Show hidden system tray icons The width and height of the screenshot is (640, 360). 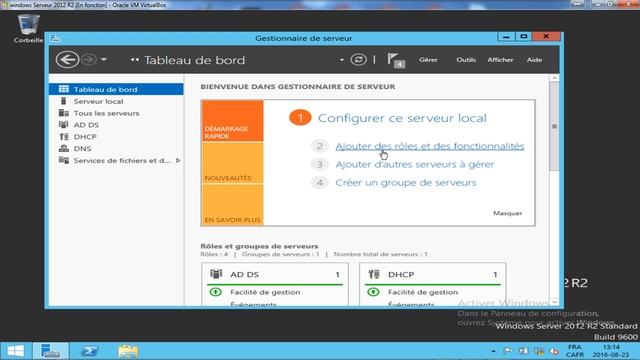[493, 351]
